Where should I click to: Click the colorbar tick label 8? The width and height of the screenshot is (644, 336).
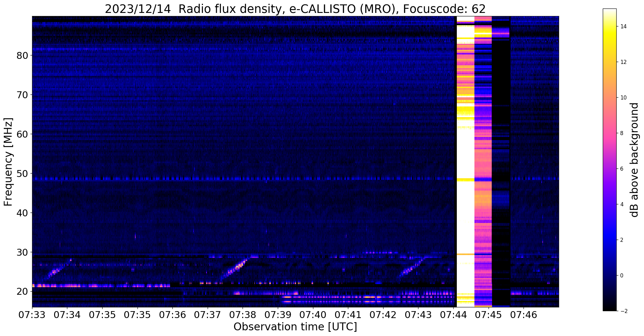point(621,133)
